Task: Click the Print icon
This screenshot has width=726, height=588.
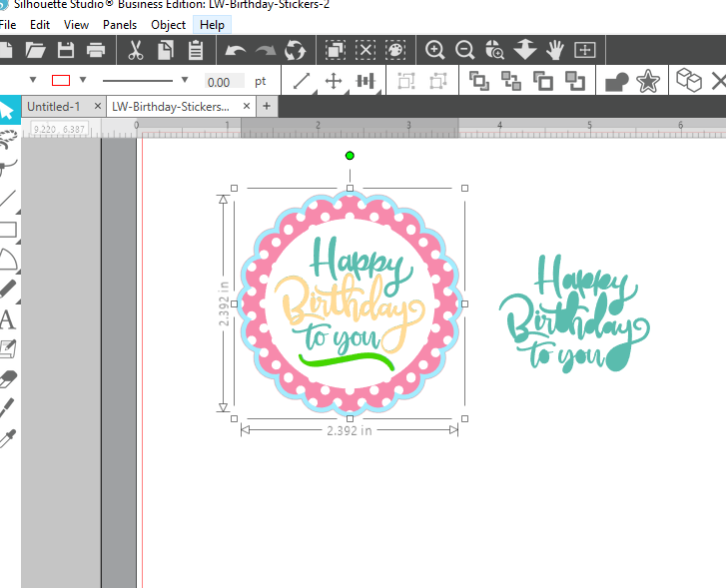Action: 96,50
